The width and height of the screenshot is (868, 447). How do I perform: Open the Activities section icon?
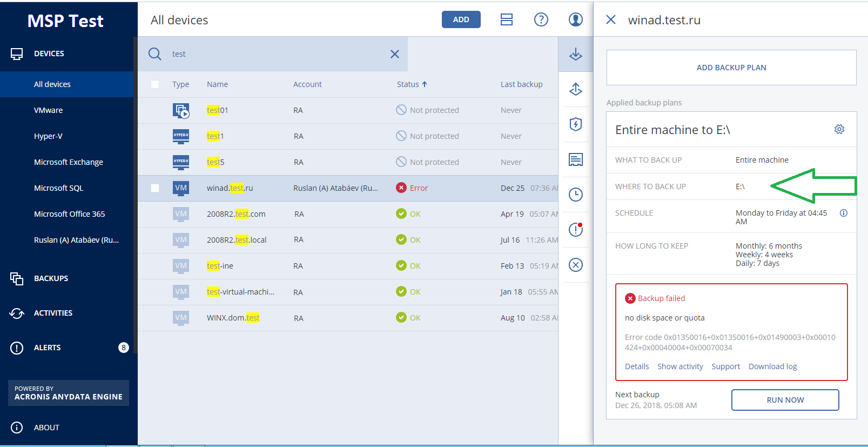pos(17,313)
